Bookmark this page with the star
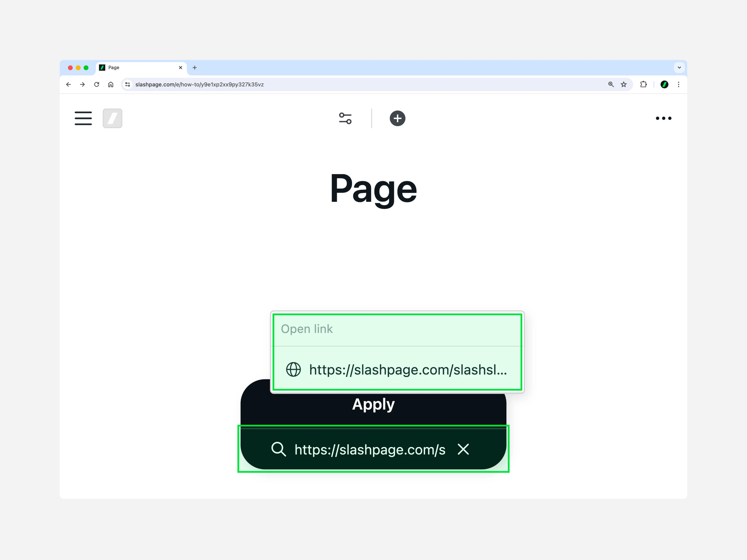747x560 pixels. (624, 84)
